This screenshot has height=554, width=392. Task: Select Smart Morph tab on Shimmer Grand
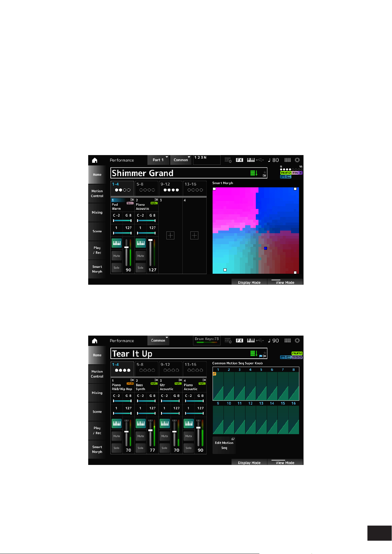click(x=97, y=269)
